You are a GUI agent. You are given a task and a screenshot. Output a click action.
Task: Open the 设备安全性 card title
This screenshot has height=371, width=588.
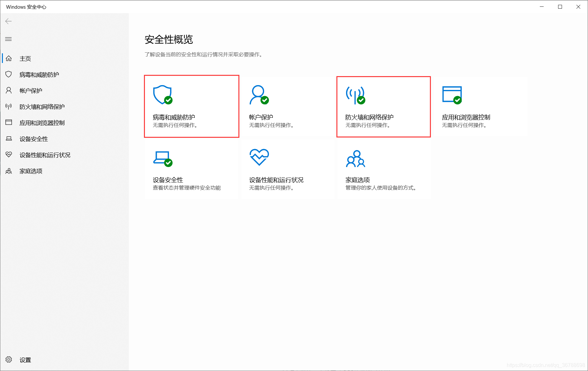(x=168, y=180)
